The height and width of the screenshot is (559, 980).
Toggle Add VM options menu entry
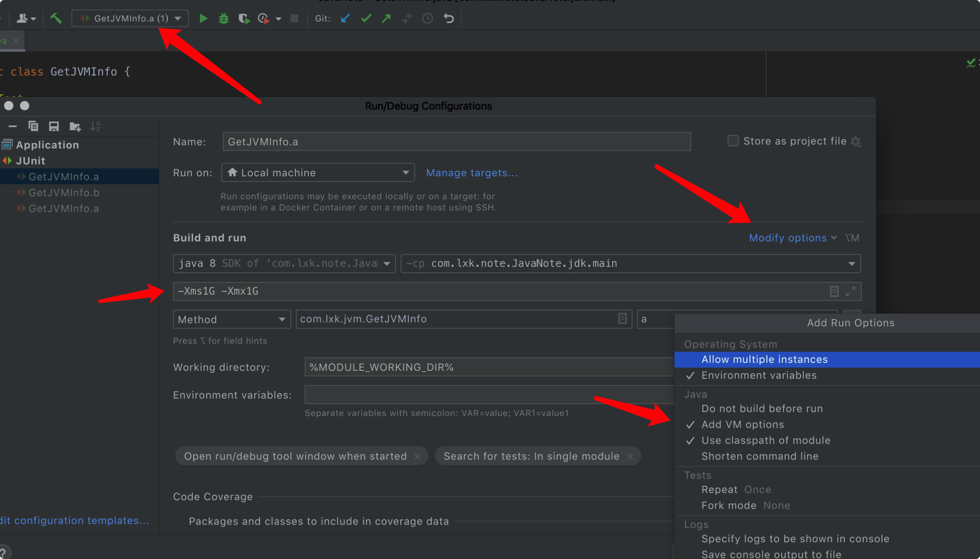pos(742,424)
